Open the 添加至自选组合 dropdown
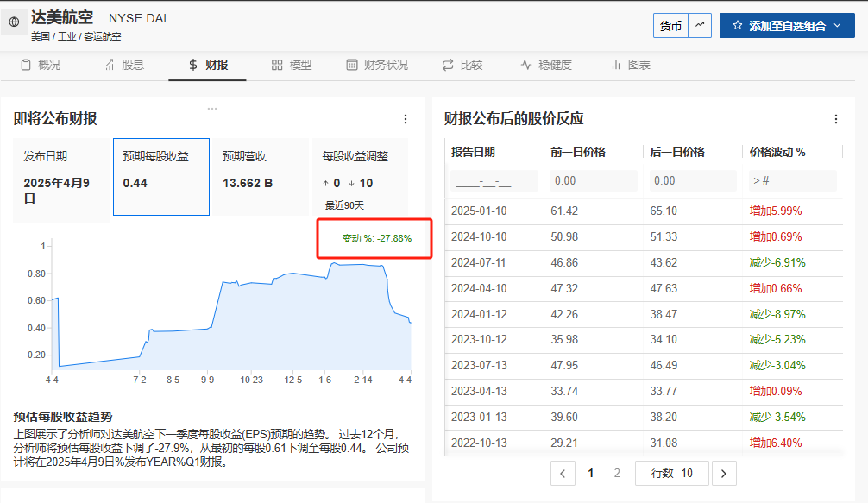This screenshot has width=868, height=503. point(786,26)
